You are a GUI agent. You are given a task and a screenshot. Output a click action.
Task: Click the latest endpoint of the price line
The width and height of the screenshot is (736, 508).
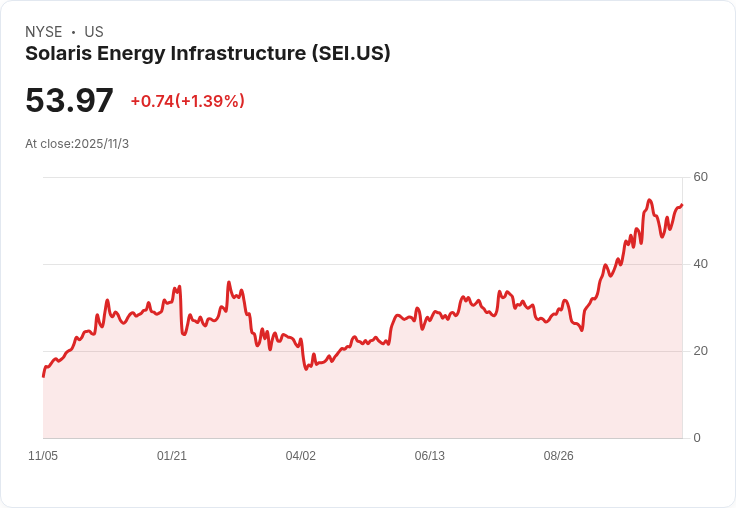pos(682,205)
